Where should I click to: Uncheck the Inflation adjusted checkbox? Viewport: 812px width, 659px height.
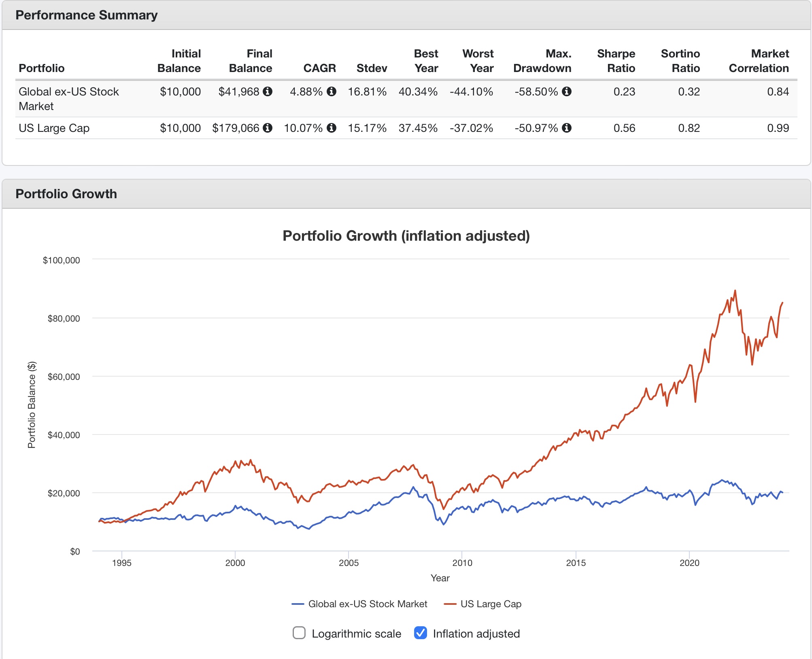click(421, 633)
